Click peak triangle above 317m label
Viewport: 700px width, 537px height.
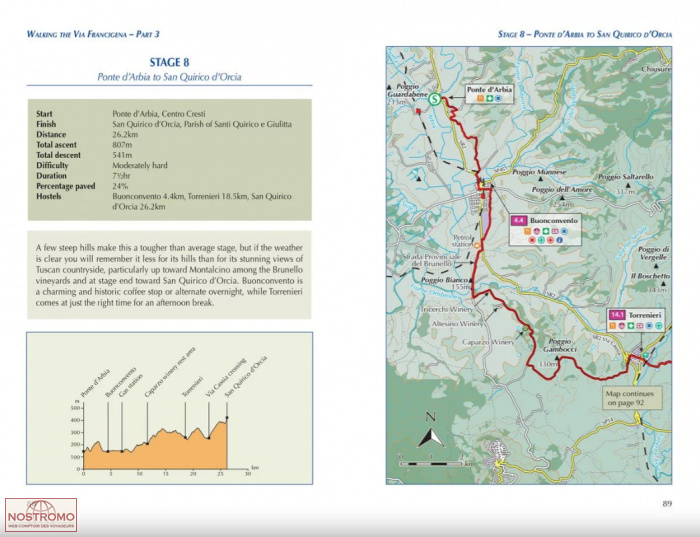(628, 185)
